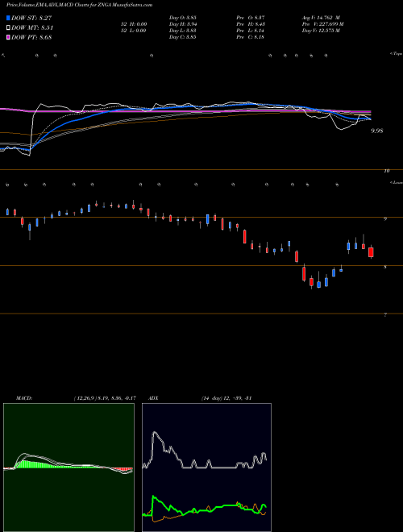Image resolution: width=403 pixels, height=532 pixels.
Task: Select the DOW PT: 8.68 label
Action: pos(31,37)
